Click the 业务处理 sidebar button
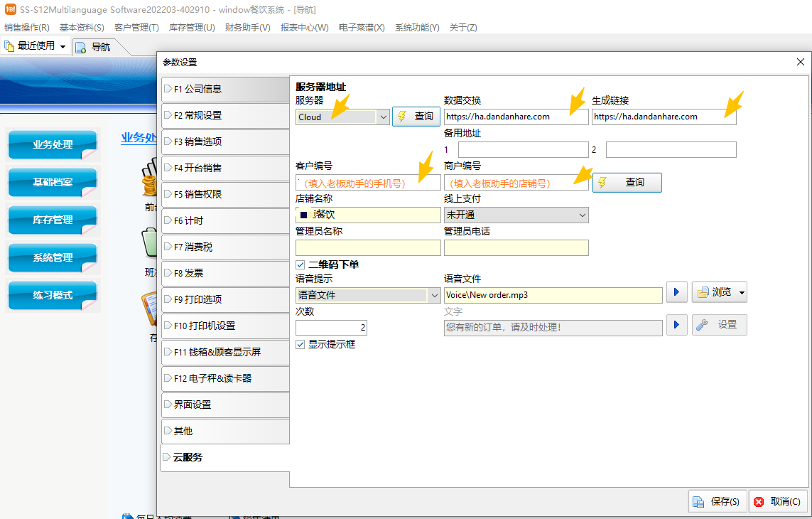 pyautogui.click(x=53, y=144)
